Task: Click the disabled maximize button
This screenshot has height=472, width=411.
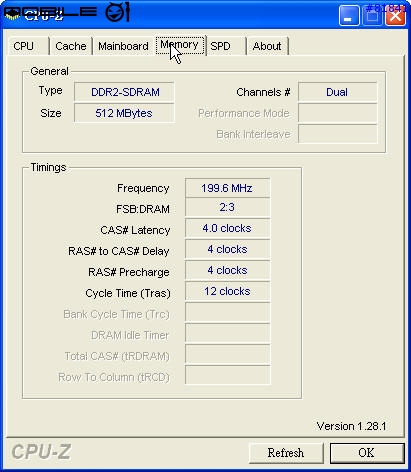Action: [x=372, y=15]
